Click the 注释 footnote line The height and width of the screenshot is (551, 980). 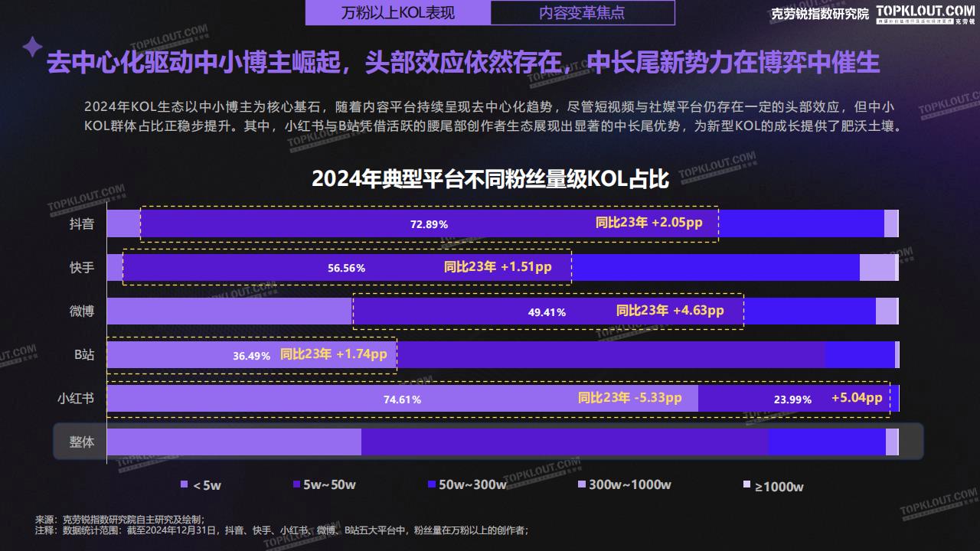coord(282,530)
